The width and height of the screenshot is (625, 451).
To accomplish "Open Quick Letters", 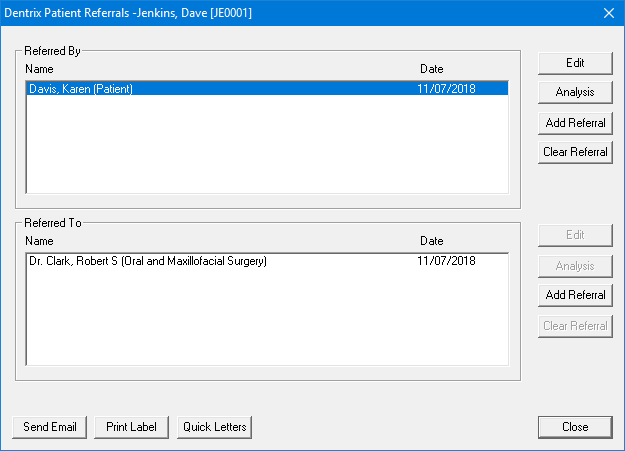I will 215,427.
